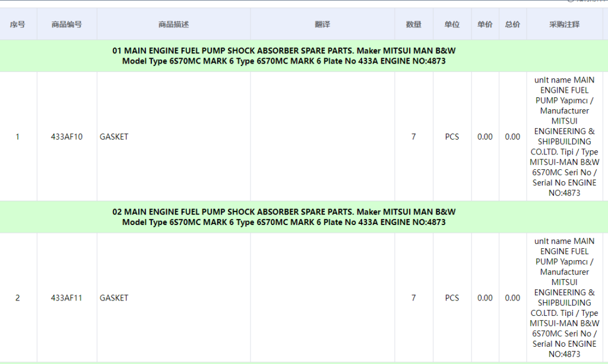
Task: Click product code 433AF10
Action: click(x=66, y=137)
